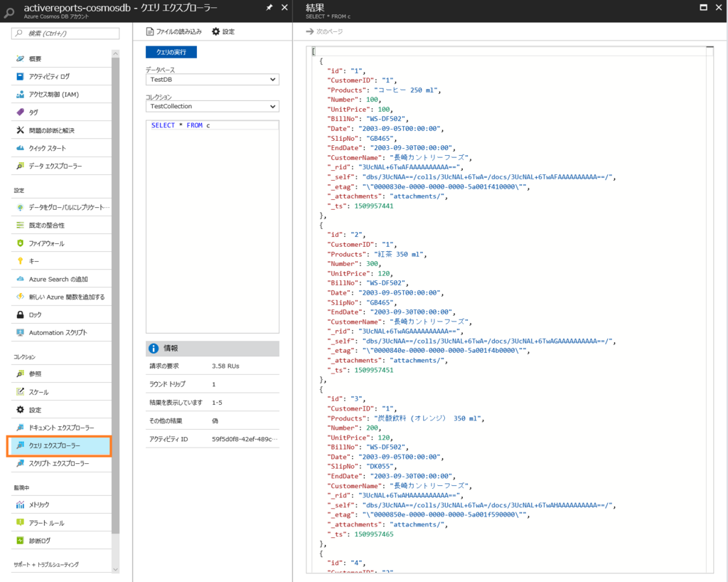Click the 3.58 RUs request charge value

(225, 366)
